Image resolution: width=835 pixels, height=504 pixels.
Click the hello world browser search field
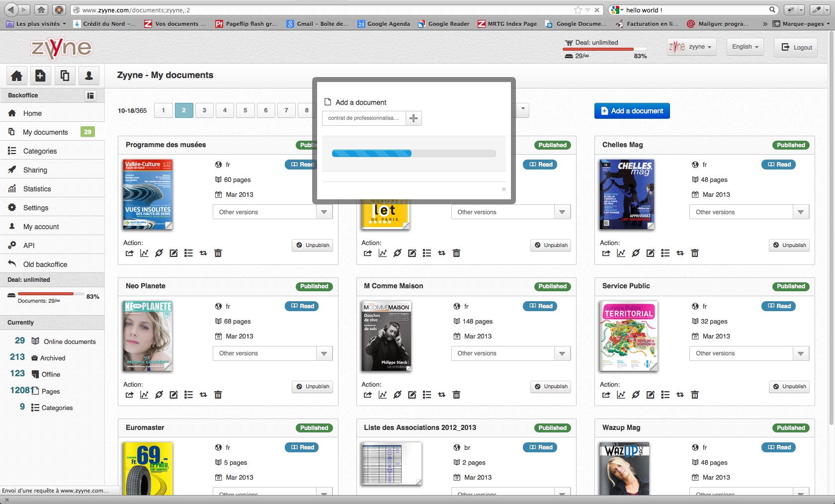pos(696,10)
